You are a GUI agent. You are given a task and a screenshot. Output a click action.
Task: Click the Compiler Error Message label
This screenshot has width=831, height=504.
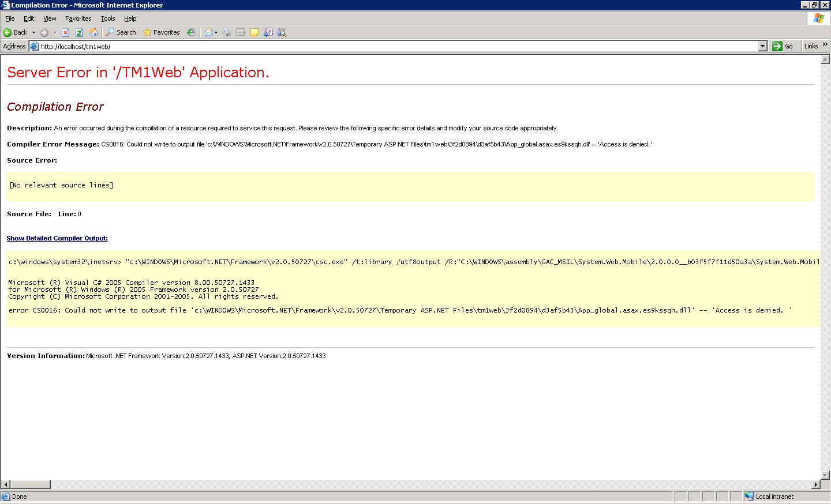click(x=53, y=144)
